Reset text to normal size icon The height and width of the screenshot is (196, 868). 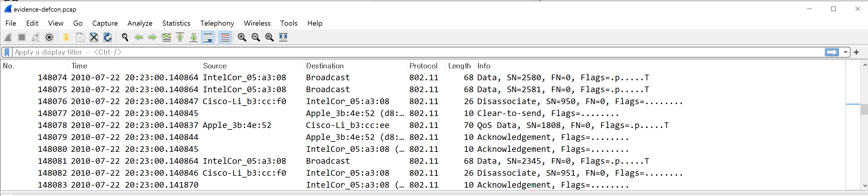(270, 37)
